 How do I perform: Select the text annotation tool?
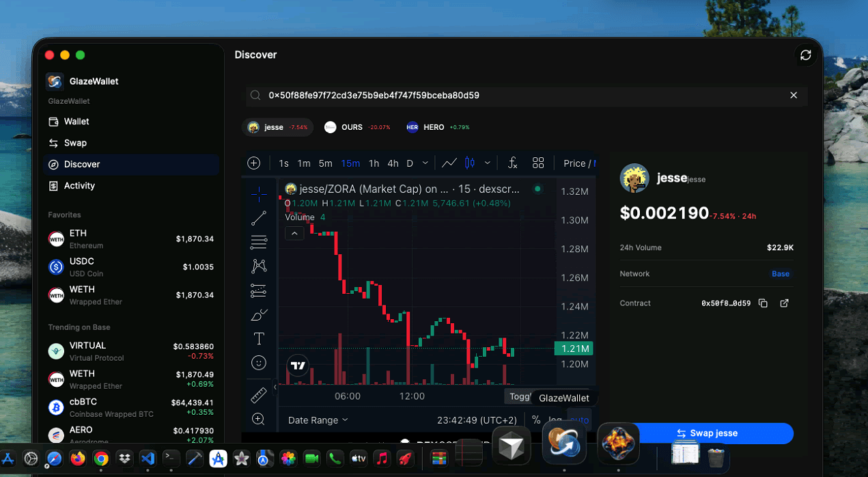coord(259,338)
